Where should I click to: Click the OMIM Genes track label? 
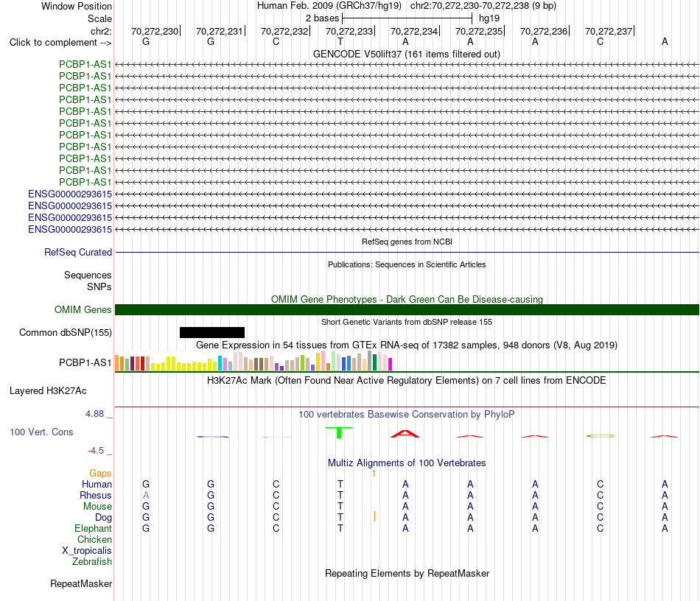(83, 309)
